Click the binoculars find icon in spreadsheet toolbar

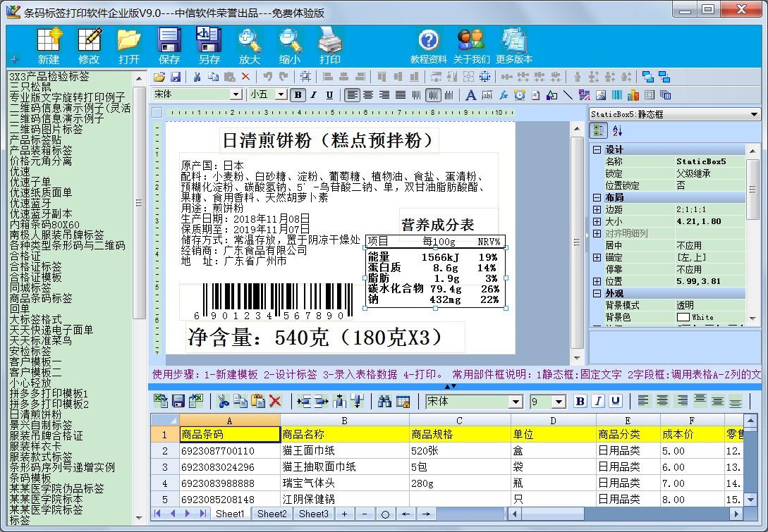point(384,402)
